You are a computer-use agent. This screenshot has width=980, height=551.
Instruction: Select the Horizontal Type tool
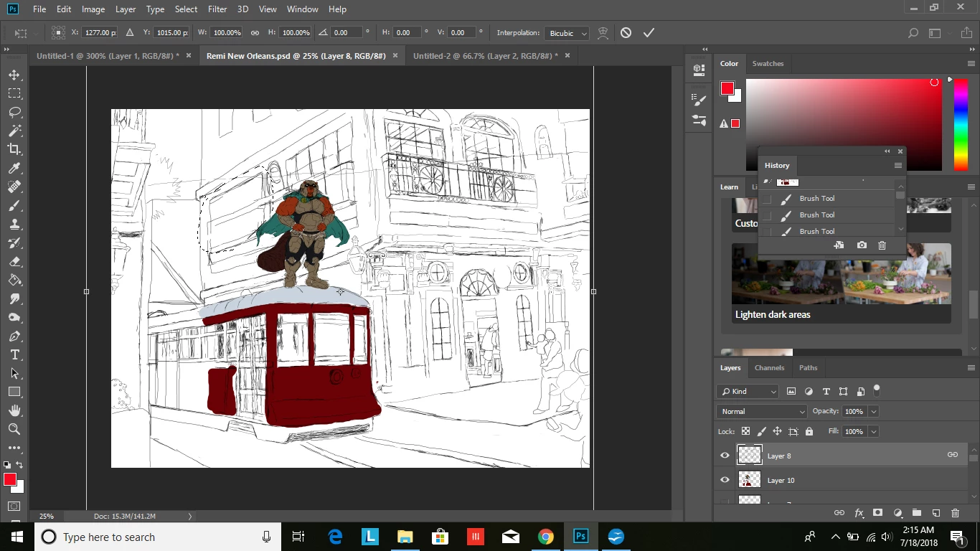pos(14,355)
